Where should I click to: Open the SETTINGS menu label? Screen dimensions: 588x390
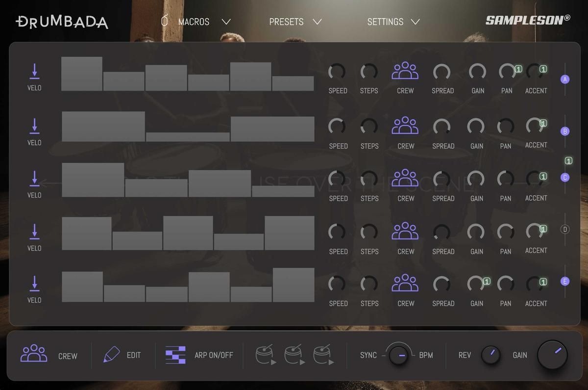click(x=385, y=22)
